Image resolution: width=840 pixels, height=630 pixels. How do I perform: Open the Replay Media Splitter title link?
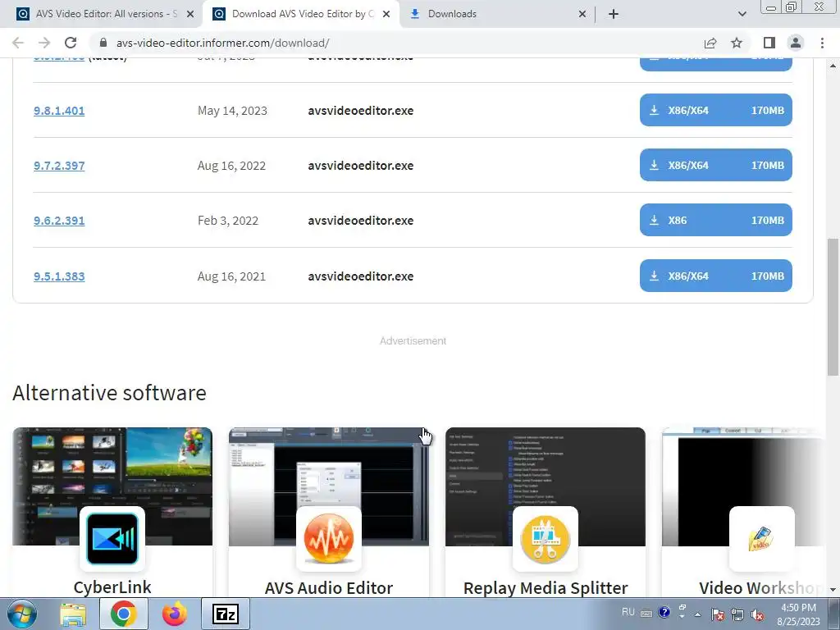coord(546,587)
